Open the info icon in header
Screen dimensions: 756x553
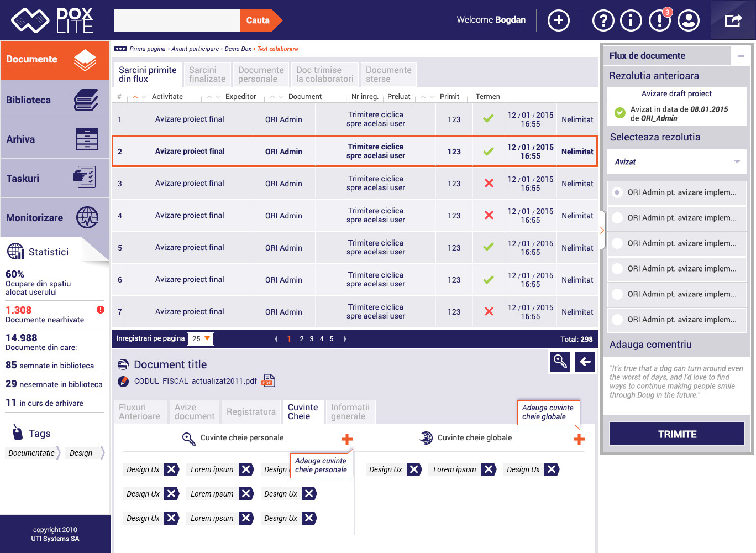tap(631, 20)
